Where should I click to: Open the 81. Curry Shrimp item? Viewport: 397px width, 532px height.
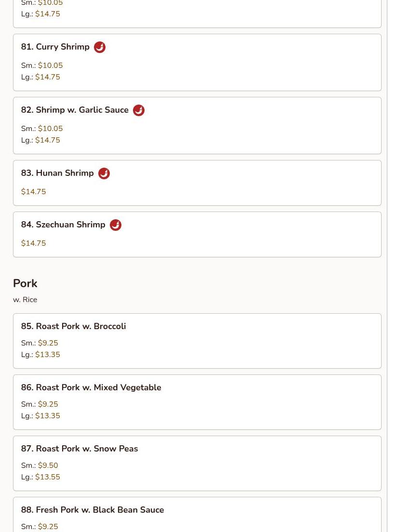pos(197,63)
